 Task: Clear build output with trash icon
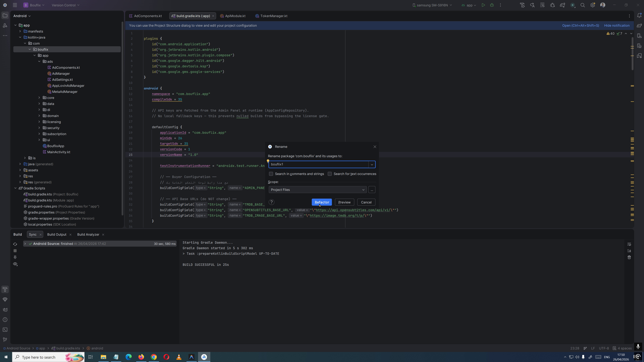click(629, 257)
